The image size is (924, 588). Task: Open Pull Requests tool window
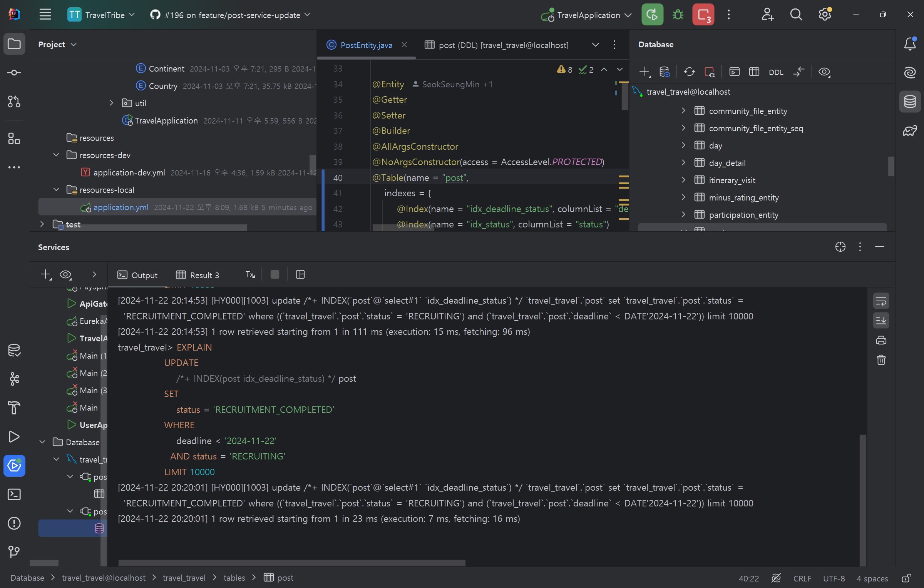pyautogui.click(x=14, y=102)
